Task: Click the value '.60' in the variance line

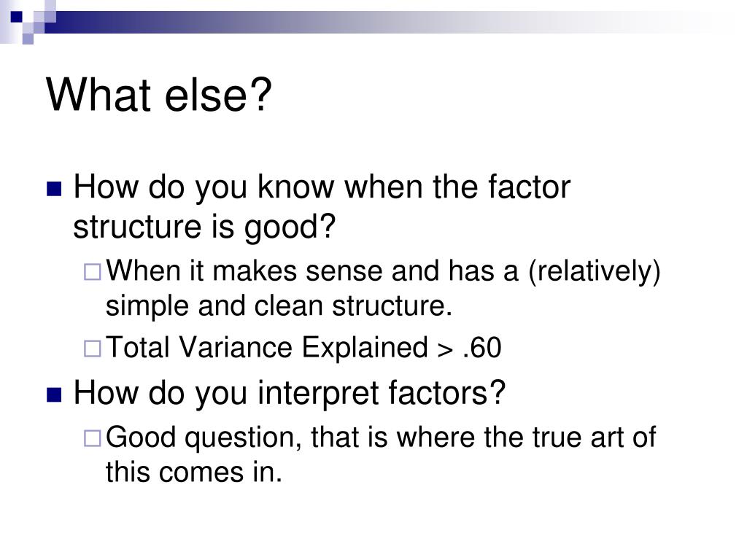Action: click(x=482, y=347)
